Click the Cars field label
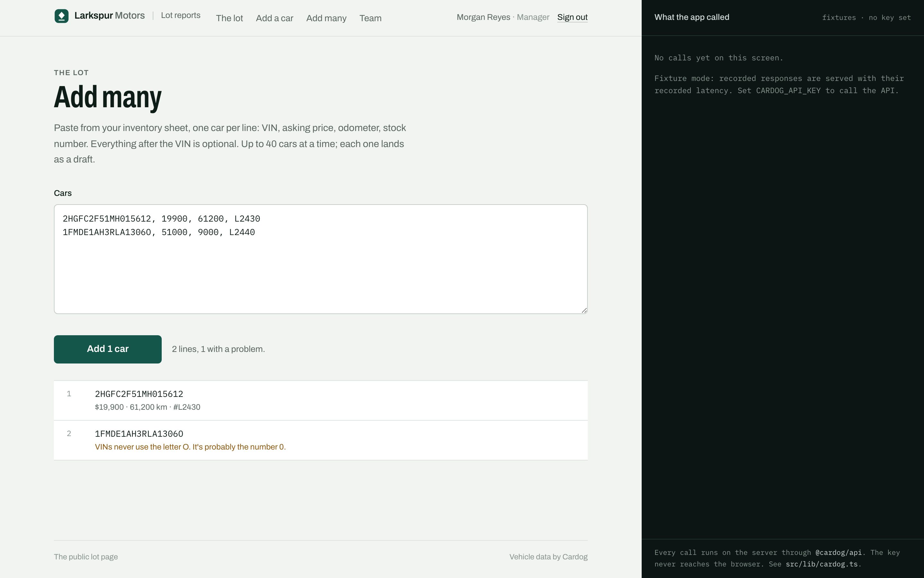 63,193
